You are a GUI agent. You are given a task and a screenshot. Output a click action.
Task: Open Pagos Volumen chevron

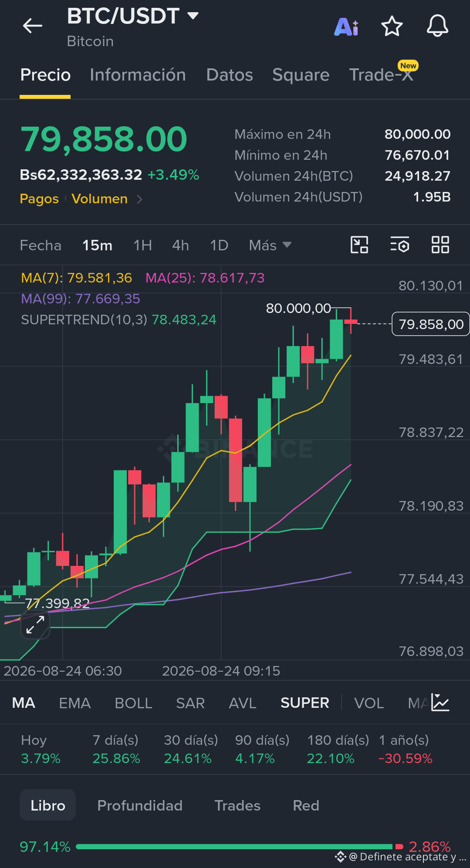pyautogui.click(x=139, y=199)
